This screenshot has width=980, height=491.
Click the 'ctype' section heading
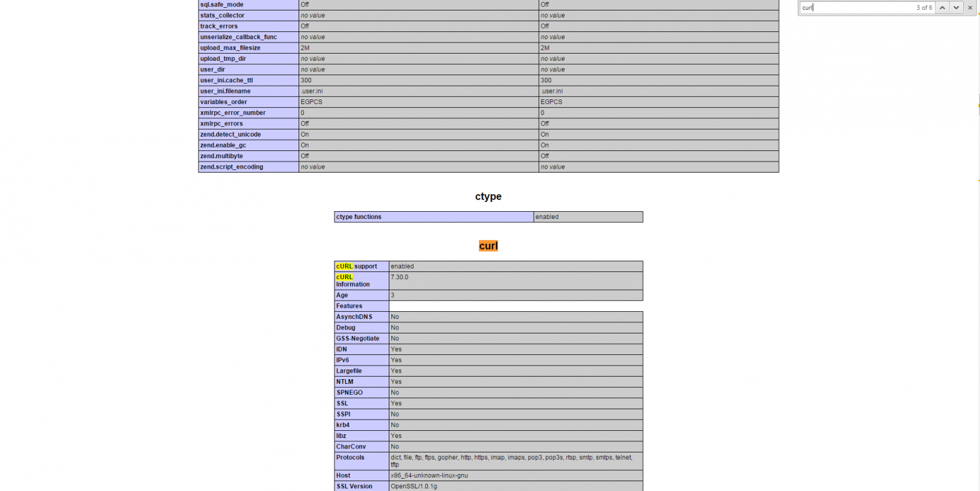coord(488,196)
